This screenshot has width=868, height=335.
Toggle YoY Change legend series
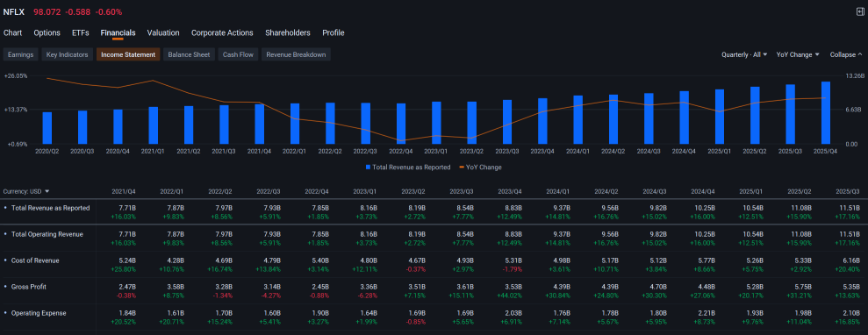click(480, 167)
